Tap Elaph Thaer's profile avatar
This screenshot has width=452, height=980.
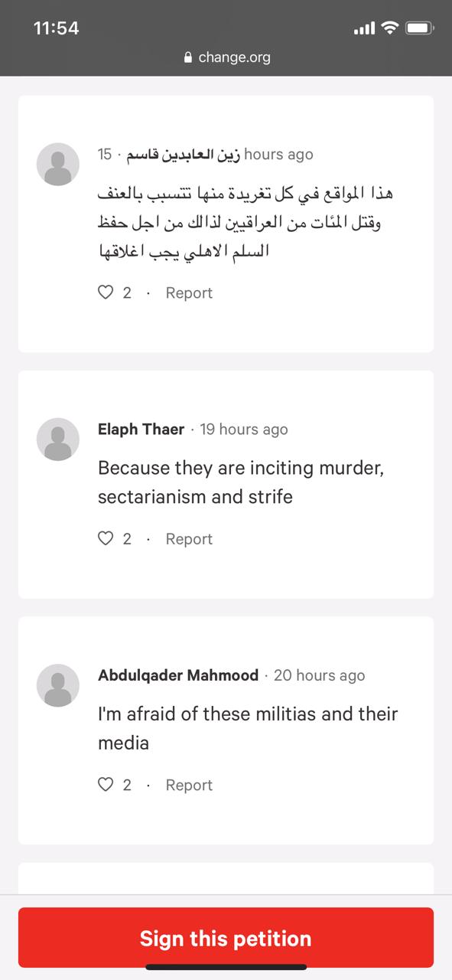point(58,439)
